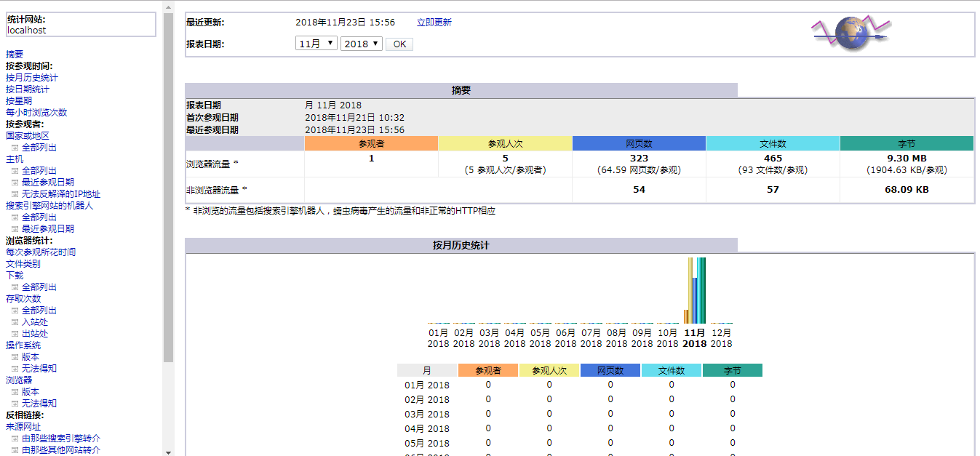
Task: Click the 465 files count value
Action: click(x=773, y=158)
